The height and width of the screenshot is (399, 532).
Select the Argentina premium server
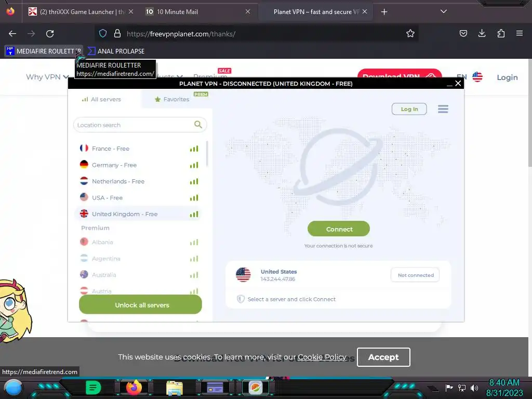(139, 258)
